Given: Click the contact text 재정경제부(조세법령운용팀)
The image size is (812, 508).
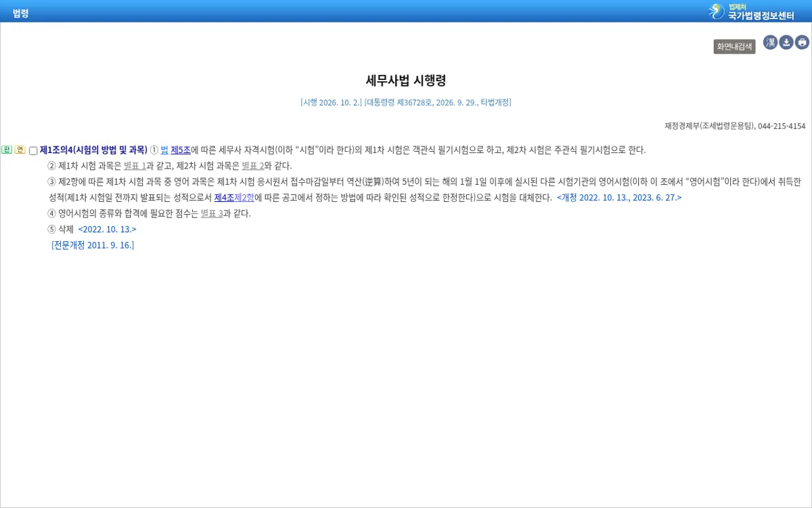Looking at the screenshot, I should point(709,126).
